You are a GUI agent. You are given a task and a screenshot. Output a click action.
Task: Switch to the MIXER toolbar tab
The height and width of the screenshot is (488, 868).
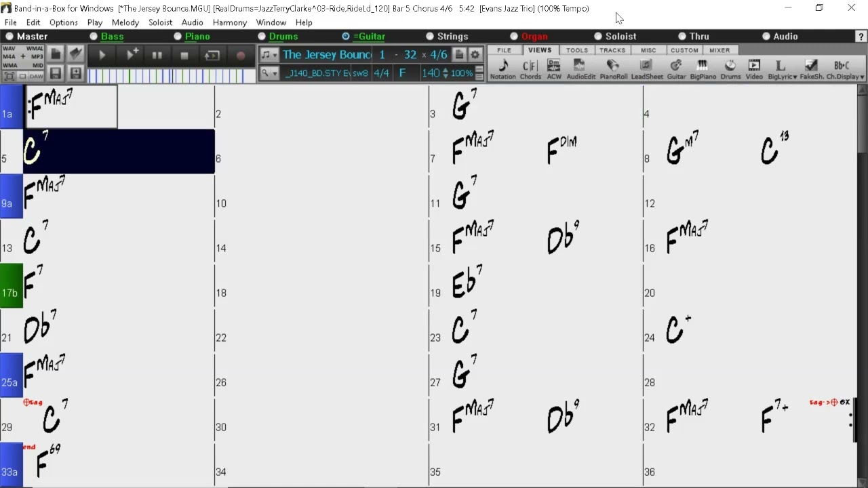pos(719,50)
